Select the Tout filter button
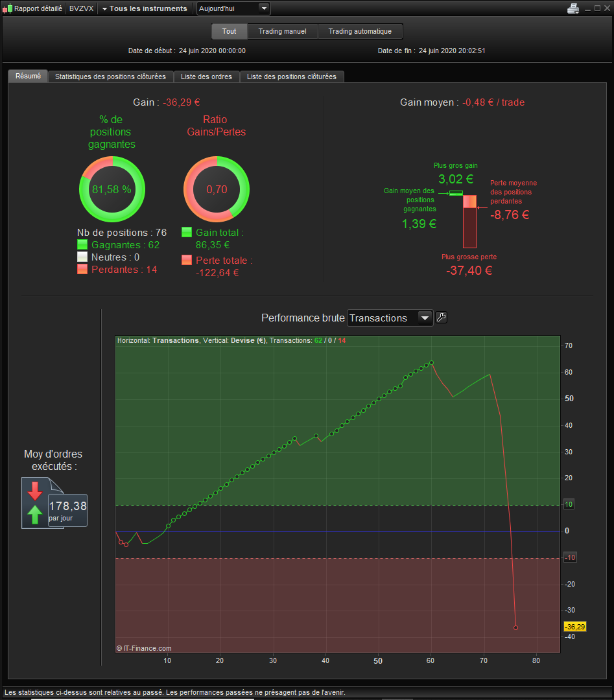The width and height of the screenshot is (614, 700). [229, 31]
